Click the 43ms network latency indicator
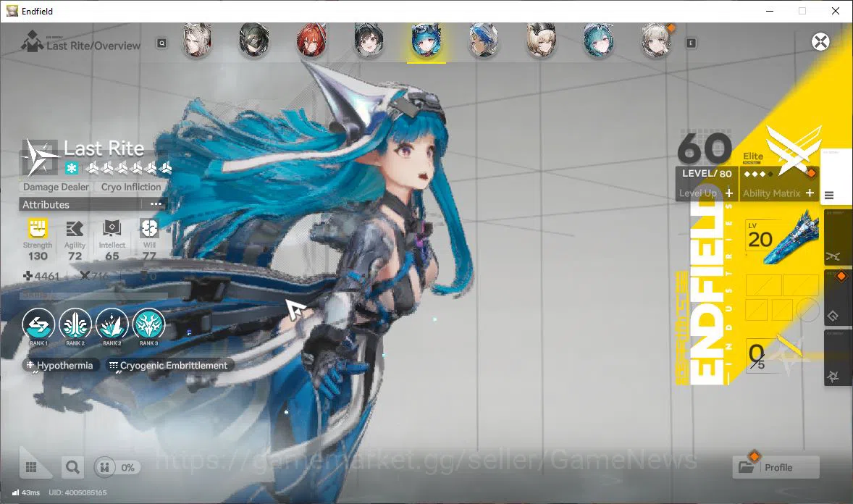 tap(26, 492)
